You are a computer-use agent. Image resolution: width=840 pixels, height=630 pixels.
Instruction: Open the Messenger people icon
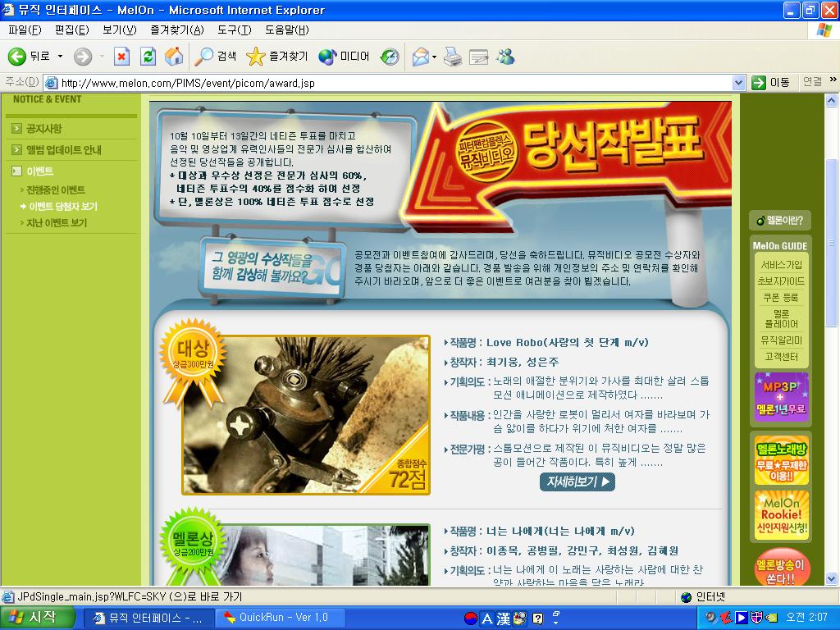tap(505, 57)
